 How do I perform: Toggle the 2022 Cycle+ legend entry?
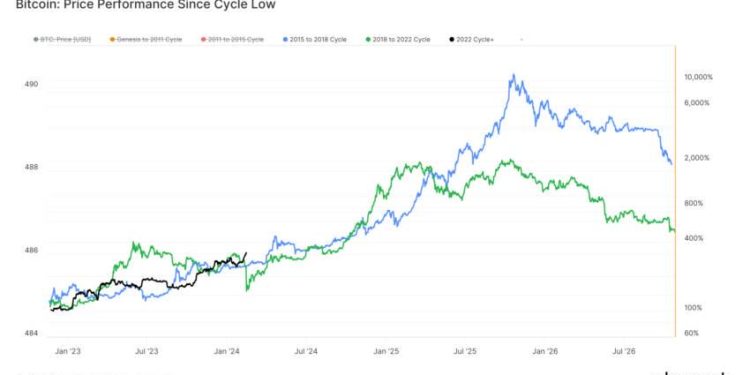tap(471, 39)
